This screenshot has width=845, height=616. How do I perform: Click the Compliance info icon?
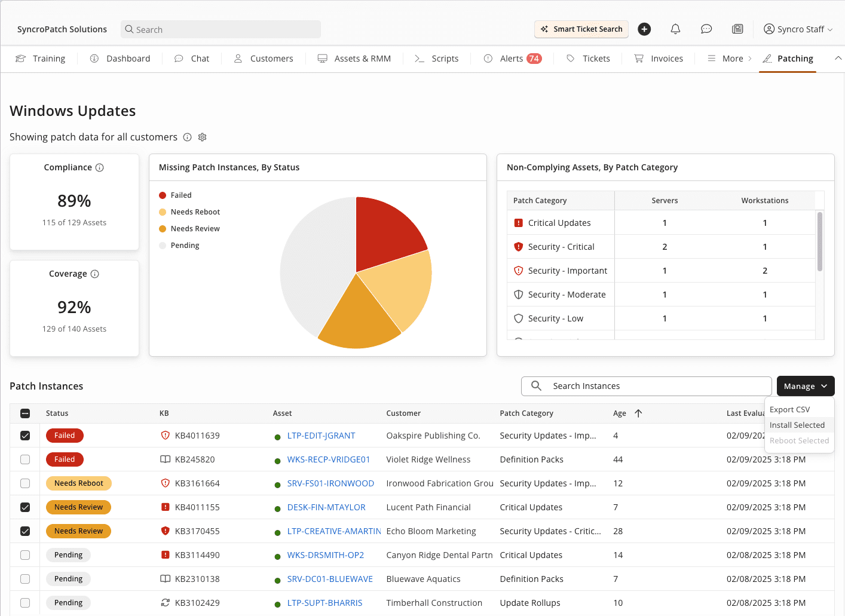coord(100,167)
